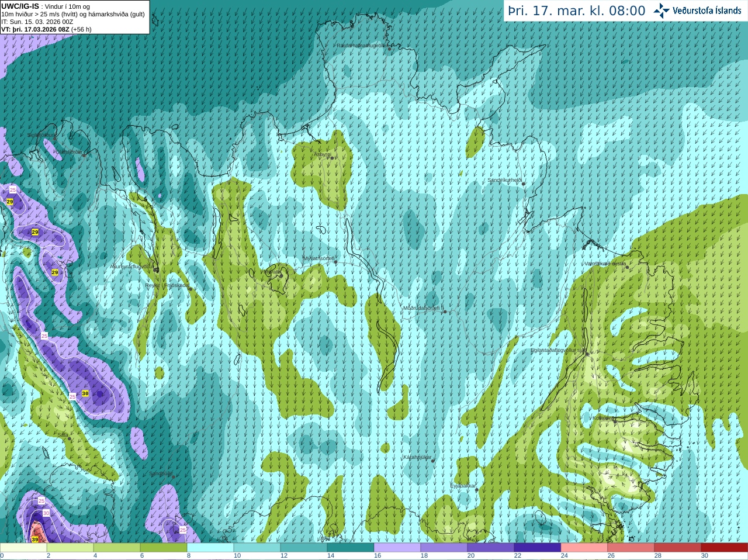Viewport: 748px width, 560px height.
Task: Click the 18–20 m/s legend swatch
Action: [444, 548]
